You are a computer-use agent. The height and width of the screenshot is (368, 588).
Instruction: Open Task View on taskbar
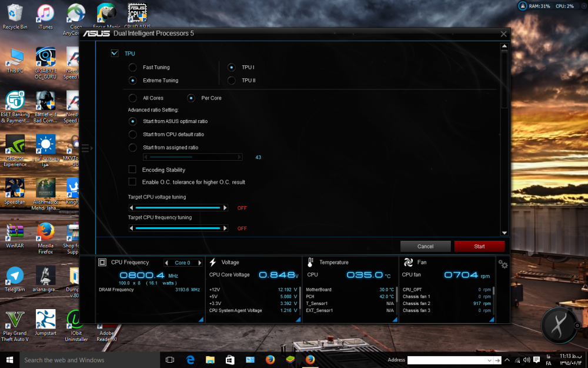click(170, 360)
